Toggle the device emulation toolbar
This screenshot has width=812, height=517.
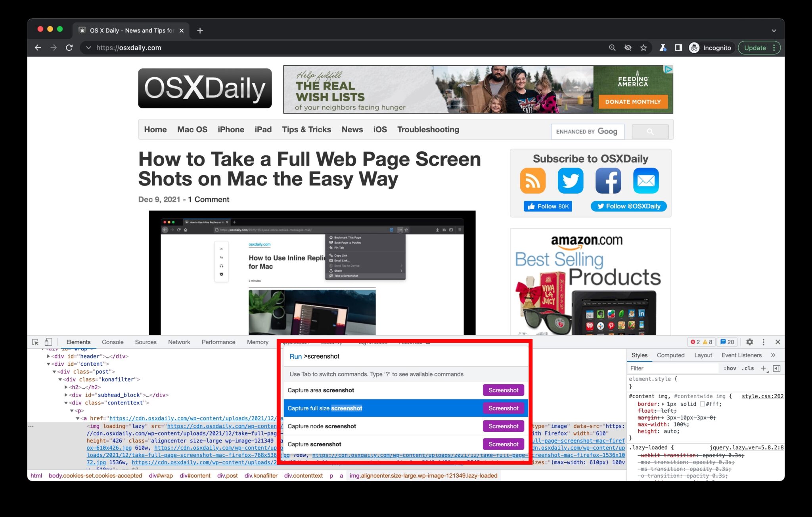coord(48,341)
